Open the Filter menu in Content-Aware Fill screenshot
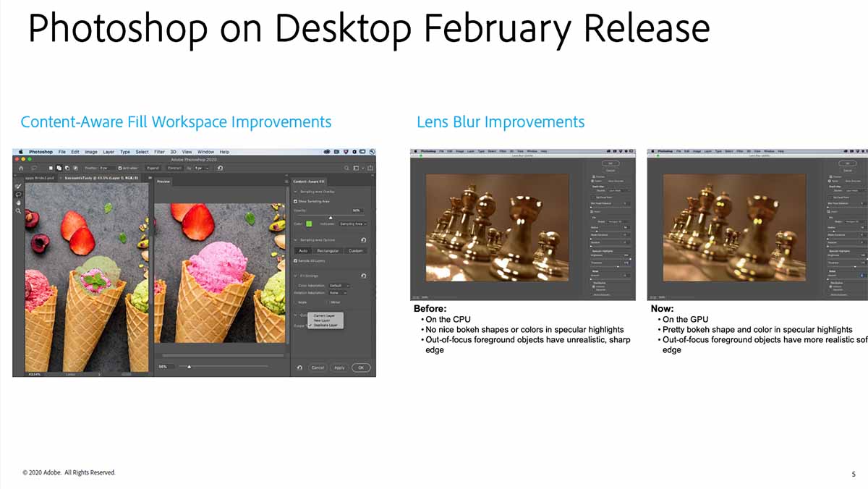 (x=159, y=152)
